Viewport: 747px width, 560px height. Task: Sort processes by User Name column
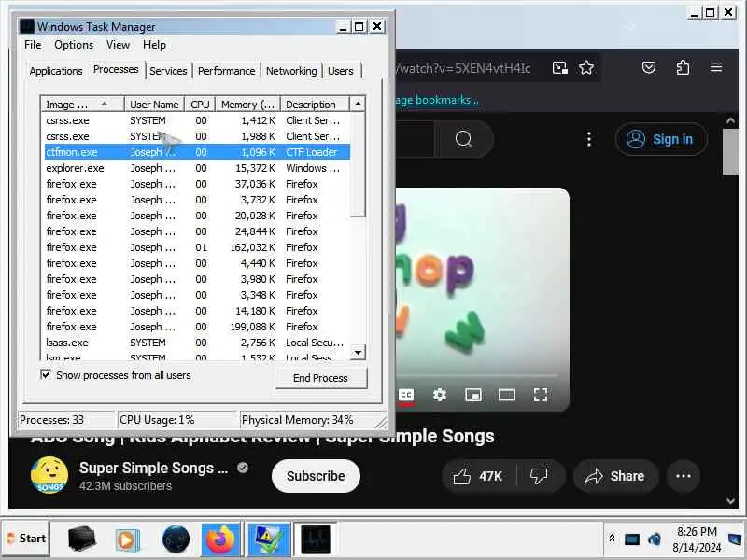point(154,105)
